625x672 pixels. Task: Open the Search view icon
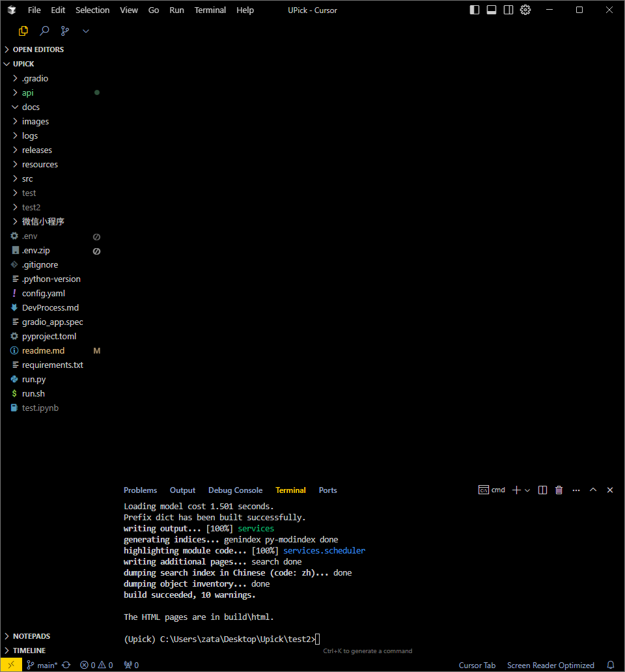point(44,31)
